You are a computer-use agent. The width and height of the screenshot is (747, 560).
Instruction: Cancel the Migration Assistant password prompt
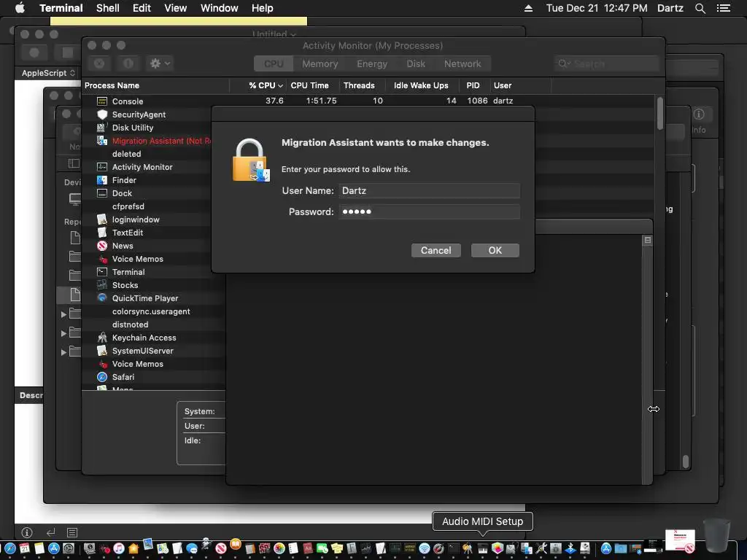point(436,251)
